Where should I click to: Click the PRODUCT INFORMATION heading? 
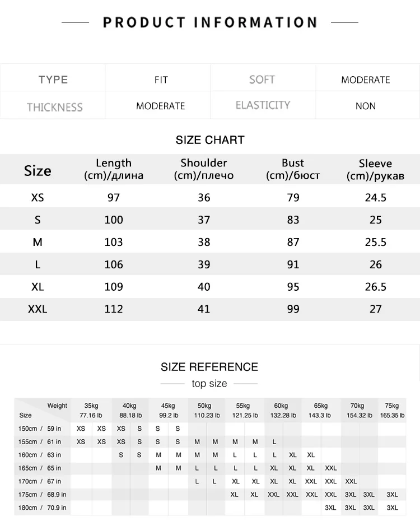(210, 22)
